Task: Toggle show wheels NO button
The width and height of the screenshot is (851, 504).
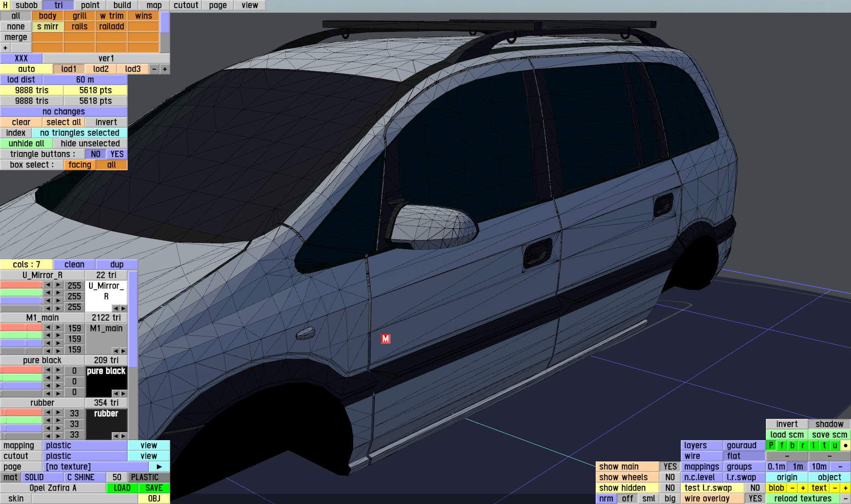Action: coord(670,477)
